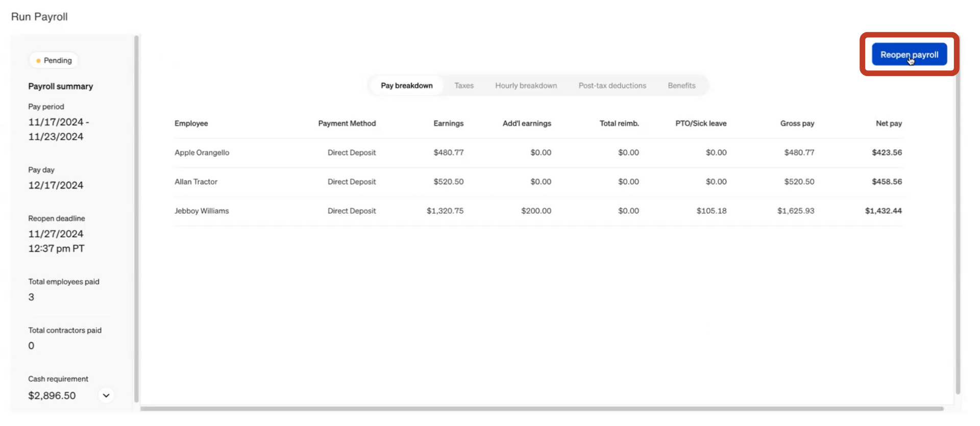
Task: Click the Total employees paid label
Action: click(63, 281)
